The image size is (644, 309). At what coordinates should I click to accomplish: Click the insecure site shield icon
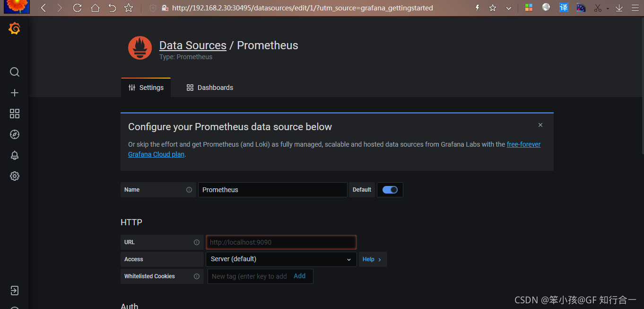pyautogui.click(x=153, y=8)
